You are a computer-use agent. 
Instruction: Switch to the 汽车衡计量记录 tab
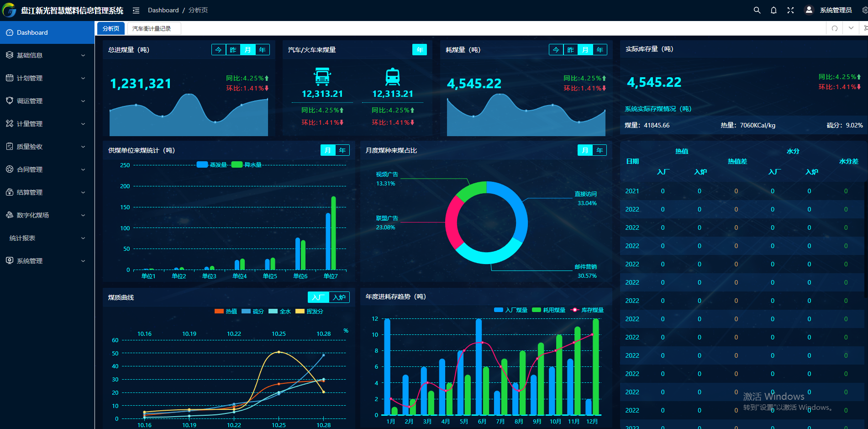[x=152, y=29]
